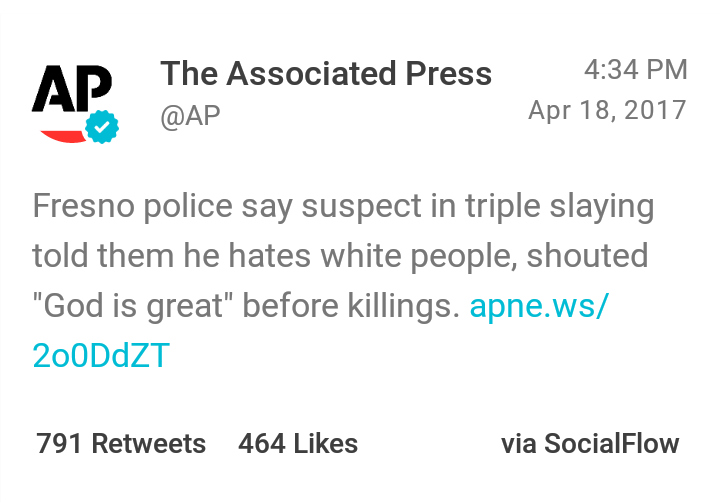The image size is (720, 502).
Task: Click the via SocialFlow source label
Action: [590, 444]
